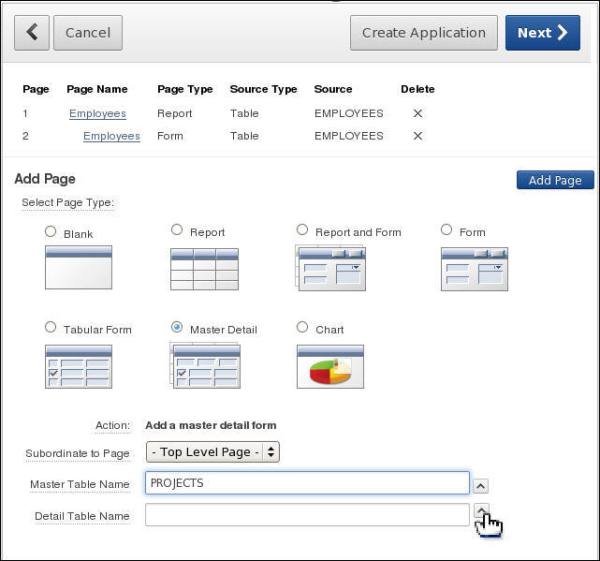The image size is (600, 561).
Task: Click the Add Page button
Action: [555, 180]
